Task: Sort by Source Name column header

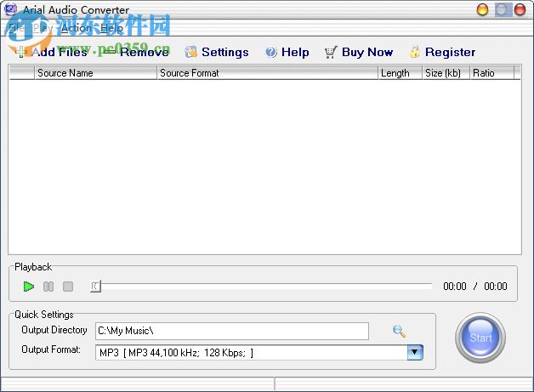Action: [x=96, y=73]
